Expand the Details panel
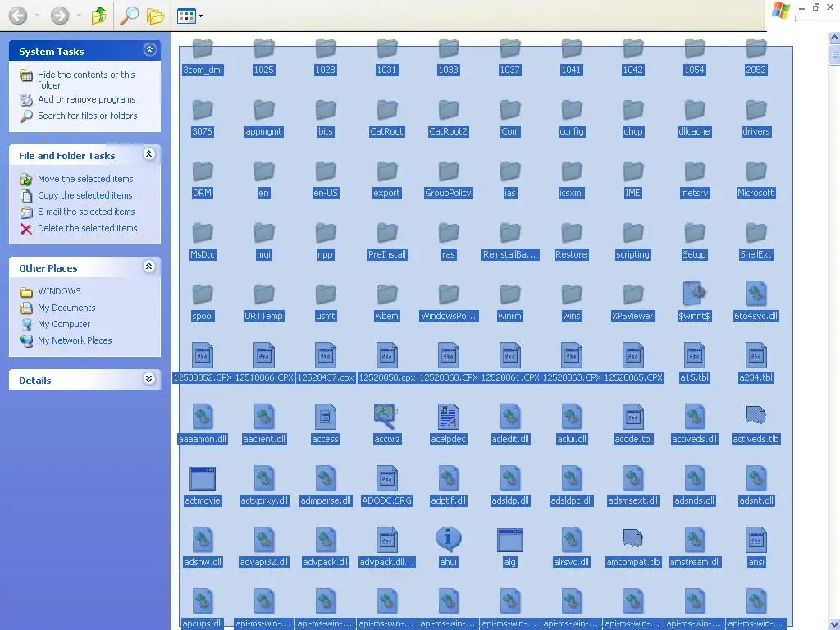840x630 pixels. click(x=149, y=379)
